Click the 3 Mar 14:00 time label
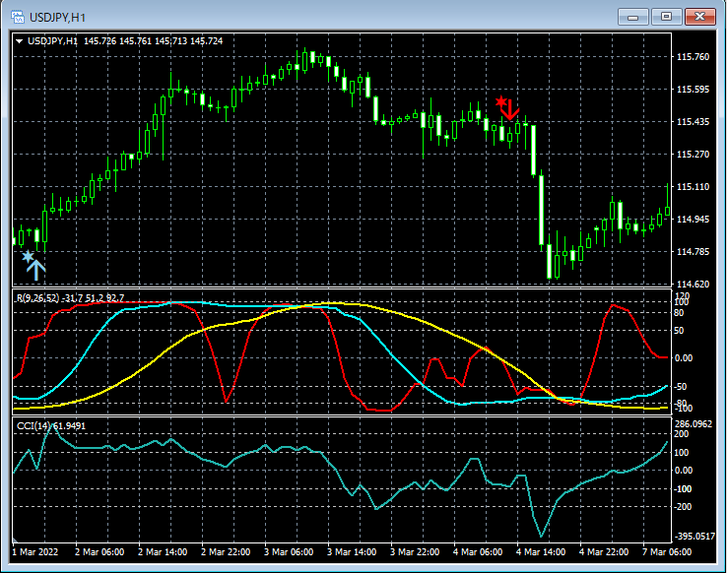Image resolution: width=728 pixels, height=573 pixels. click(x=352, y=552)
